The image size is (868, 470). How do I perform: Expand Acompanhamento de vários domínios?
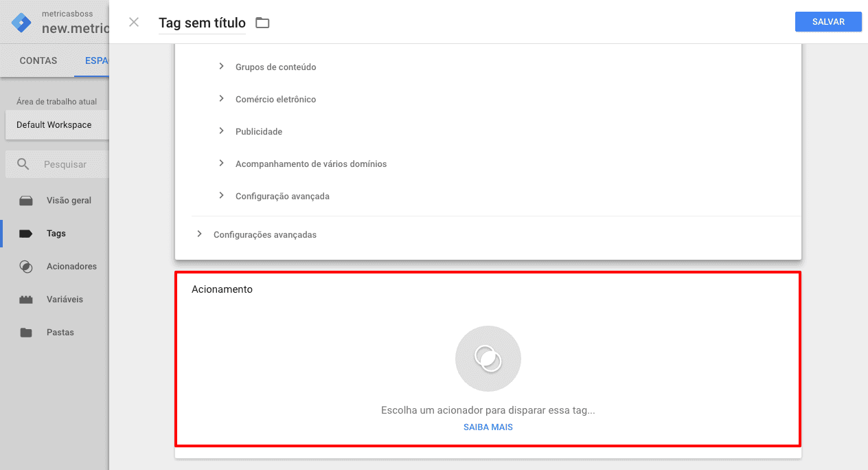[221, 163]
